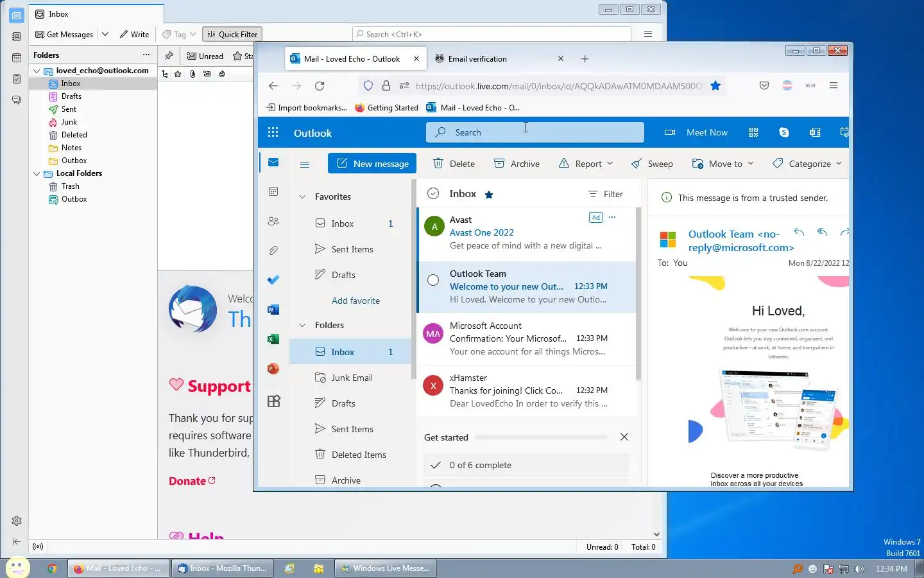Click Firefox reload page icon
The image size is (924, 578).
click(x=320, y=85)
